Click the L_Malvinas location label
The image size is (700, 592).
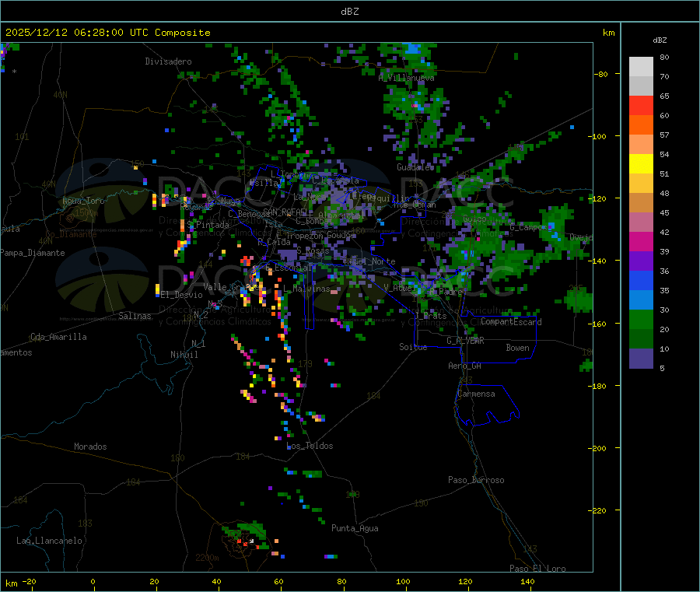pyautogui.click(x=306, y=289)
